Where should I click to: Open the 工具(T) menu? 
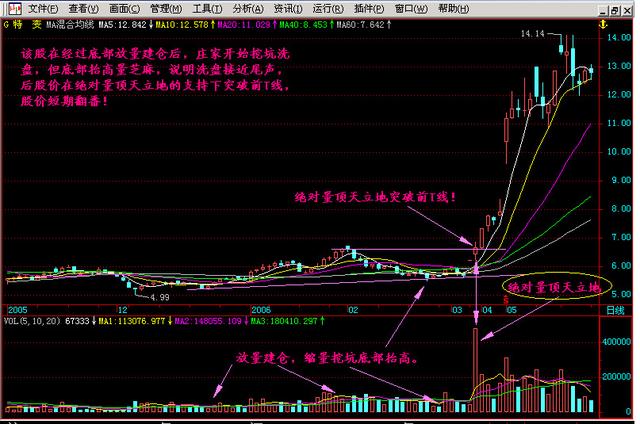click(207, 9)
